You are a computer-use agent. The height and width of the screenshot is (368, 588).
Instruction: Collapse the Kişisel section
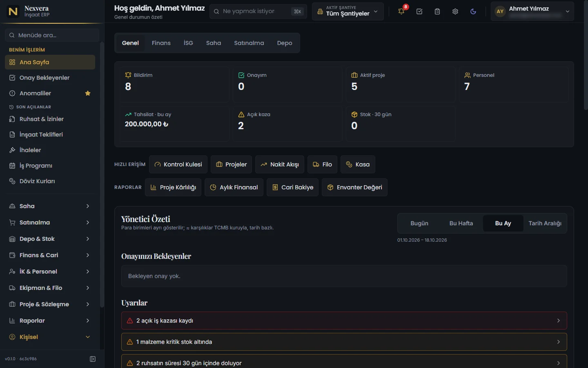coord(50,337)
